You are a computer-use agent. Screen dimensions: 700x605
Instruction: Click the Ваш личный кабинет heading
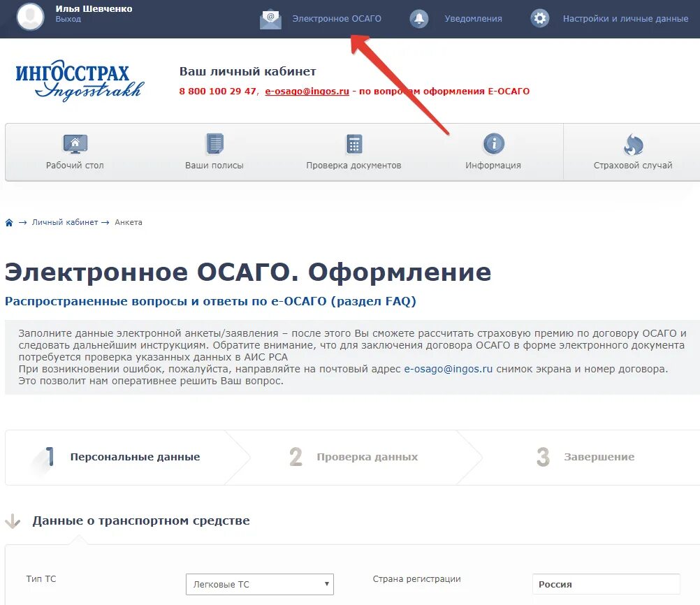(248, 71)
